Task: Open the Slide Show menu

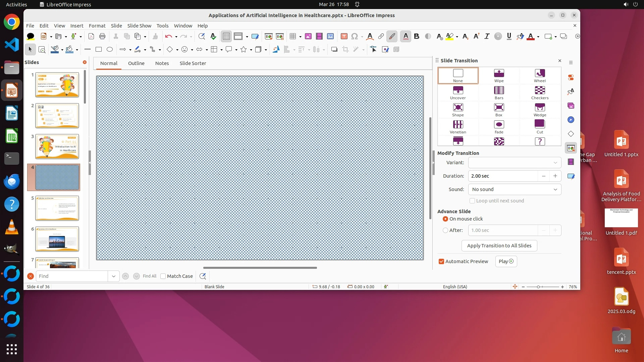Action: (139, 26)
